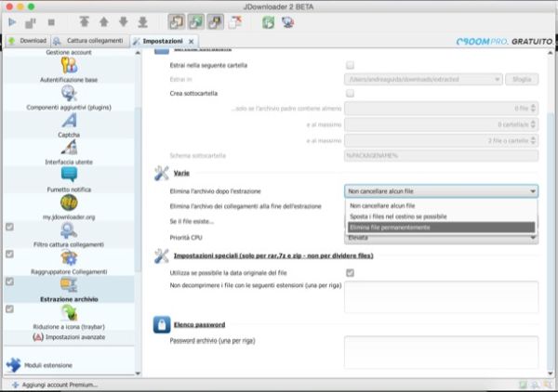Tick the 'Crea sottocartella' checkbox
The width and height of the screenshot is (558, 392).
[x=351, y=95]
